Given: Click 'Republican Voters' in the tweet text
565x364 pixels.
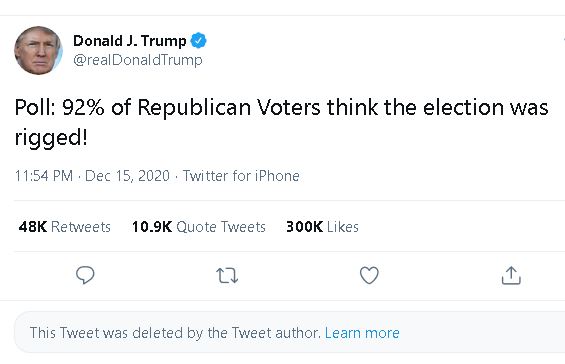Looking at the screenshot, I should tap(229, 108).
